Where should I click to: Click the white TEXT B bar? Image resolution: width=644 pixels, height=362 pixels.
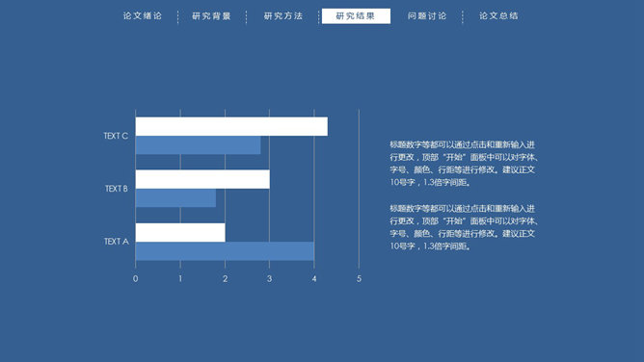[x=202, y=179]
